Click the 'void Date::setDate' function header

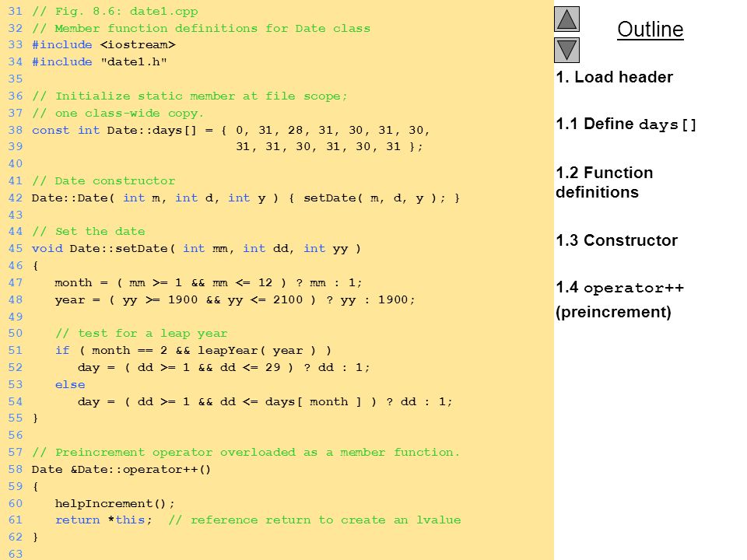pos(196,249)
